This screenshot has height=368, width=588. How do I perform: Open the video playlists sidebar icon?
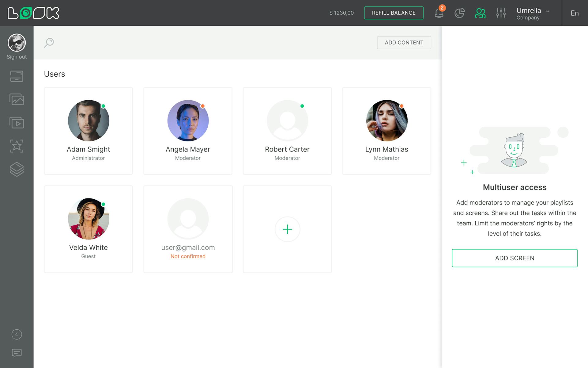tap(17, 123)
